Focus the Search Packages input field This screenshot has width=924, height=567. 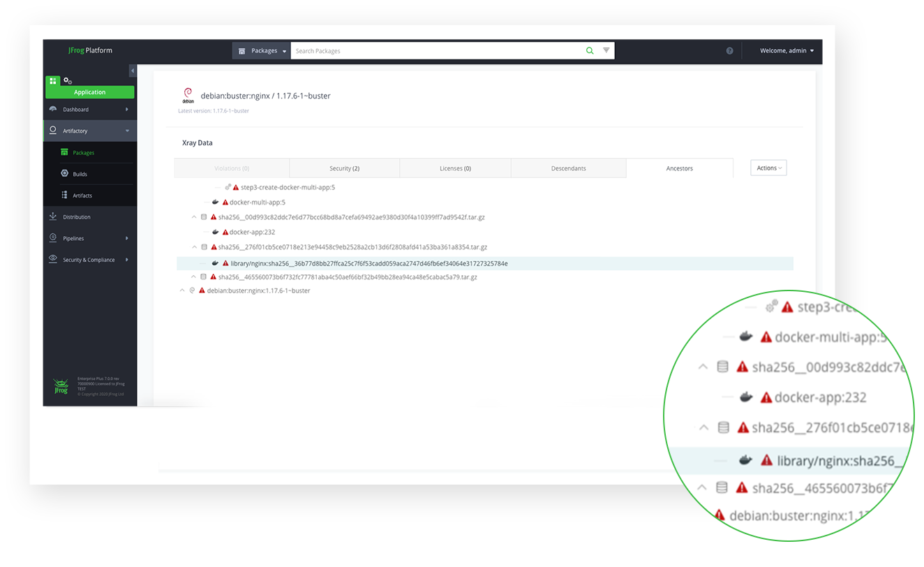pyautogui.click(x=436, y=51)
